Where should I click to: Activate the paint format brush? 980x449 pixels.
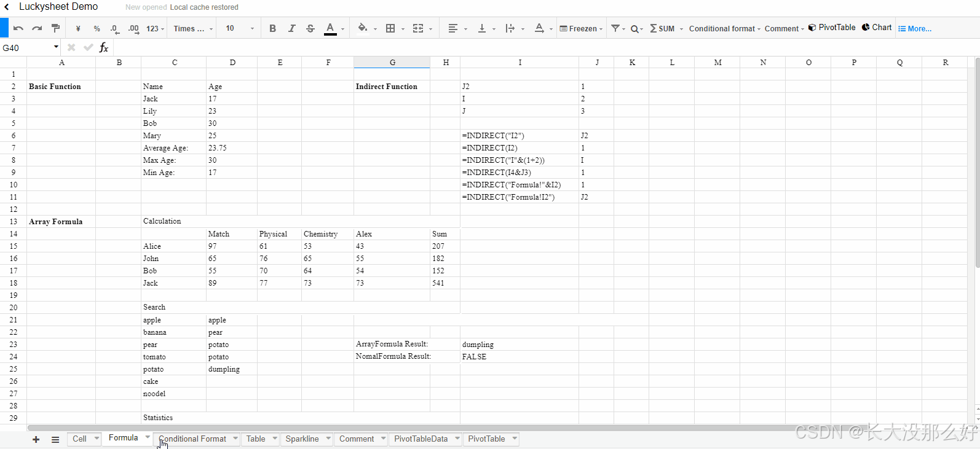point(55,28)
